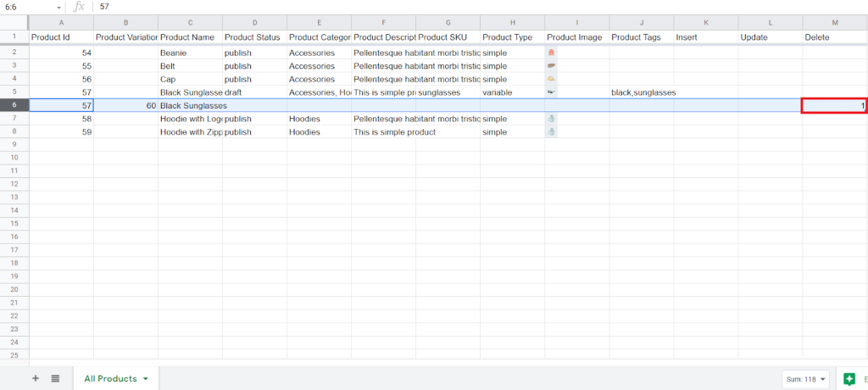Click the Hoodie with Zipper image thumbnail

pyautogui.click(x=551, y=132)
